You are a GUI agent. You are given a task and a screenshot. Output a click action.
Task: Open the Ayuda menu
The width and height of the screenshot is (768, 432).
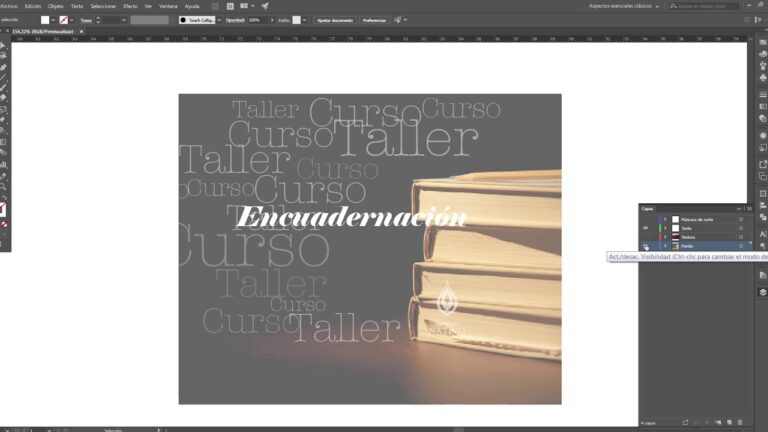(x=192, y=6)
